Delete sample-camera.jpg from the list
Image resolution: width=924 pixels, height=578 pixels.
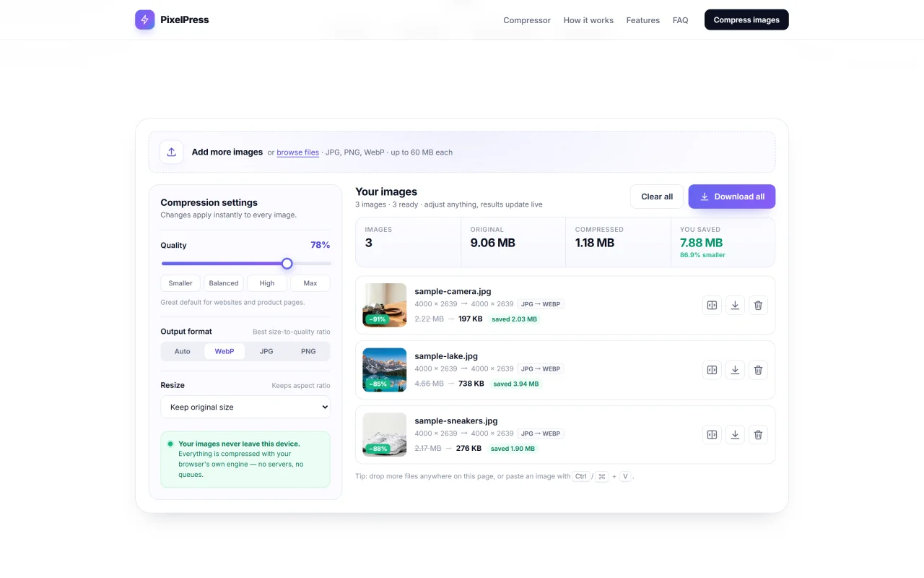[758, 305]
